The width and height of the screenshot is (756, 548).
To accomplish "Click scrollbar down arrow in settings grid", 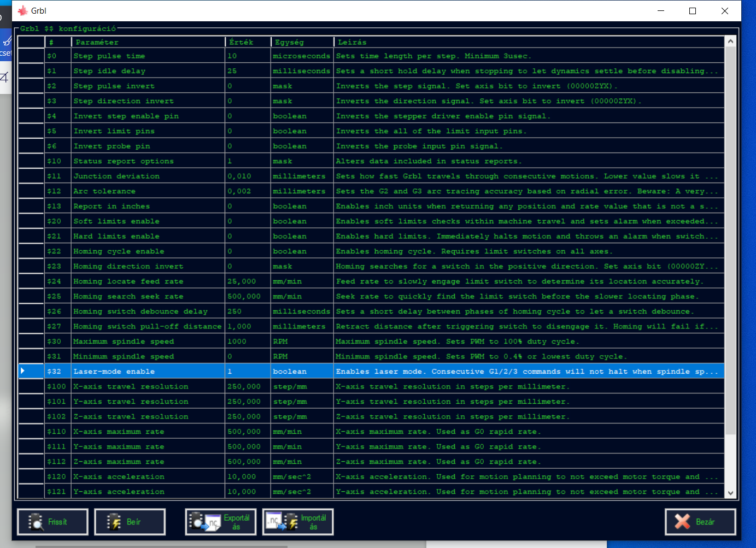I will tap(730, 493).
